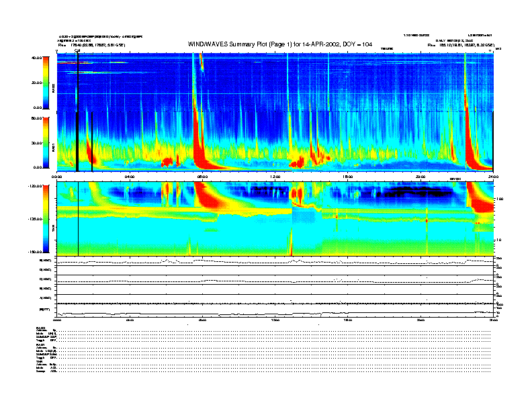The width and height of the screenshot is (532, 411).
Task: Click the WIND/WAVES Summary Plot title
Action: click(x=280, y=44)
